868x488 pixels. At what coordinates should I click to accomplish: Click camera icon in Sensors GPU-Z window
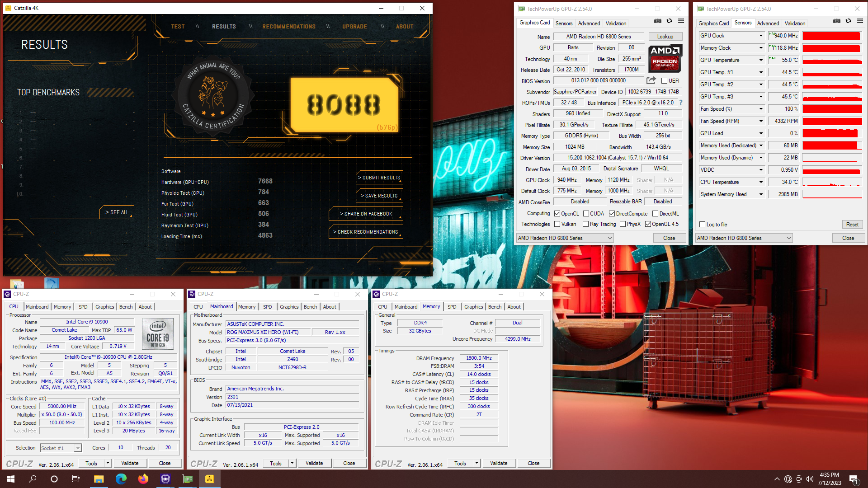coord(837,21)
